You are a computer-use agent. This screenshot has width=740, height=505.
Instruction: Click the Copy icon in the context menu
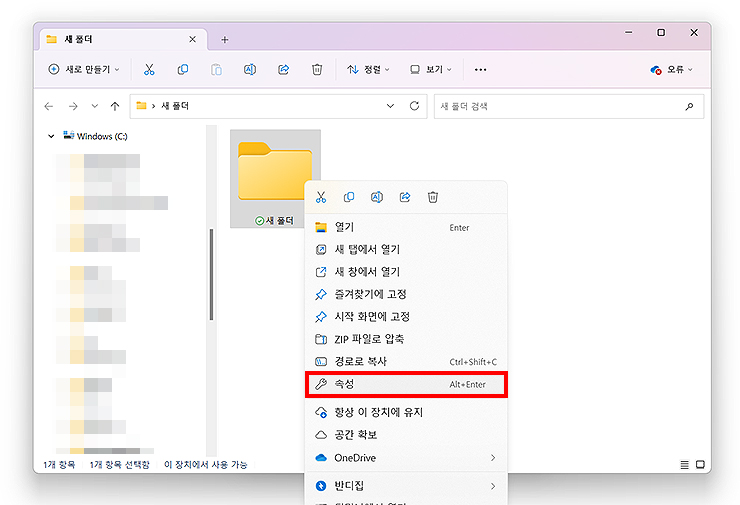[349, 197]
